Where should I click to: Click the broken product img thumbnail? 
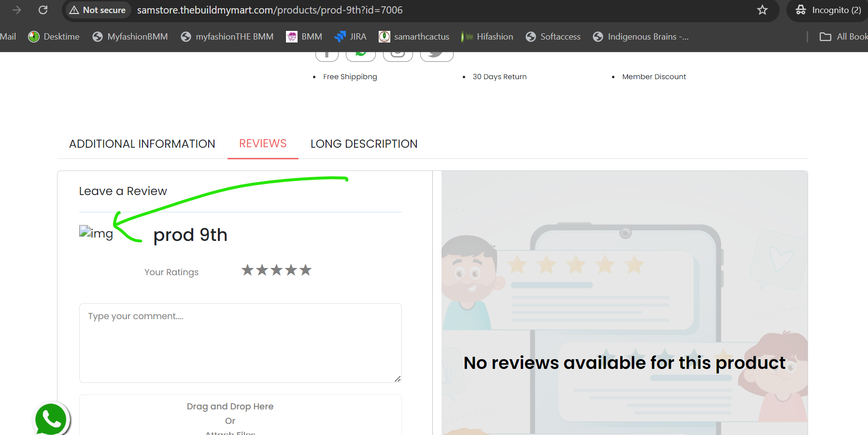[x=96, y=233]
